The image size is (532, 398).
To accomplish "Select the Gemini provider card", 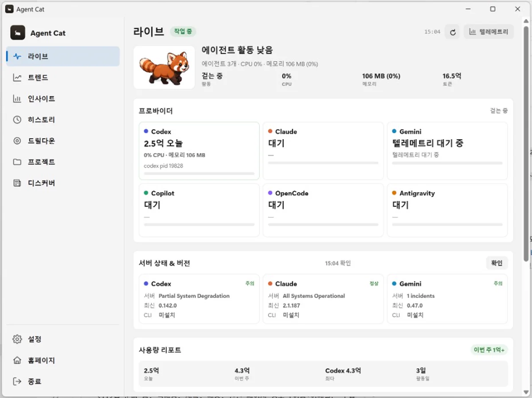I will coord(447,151).
